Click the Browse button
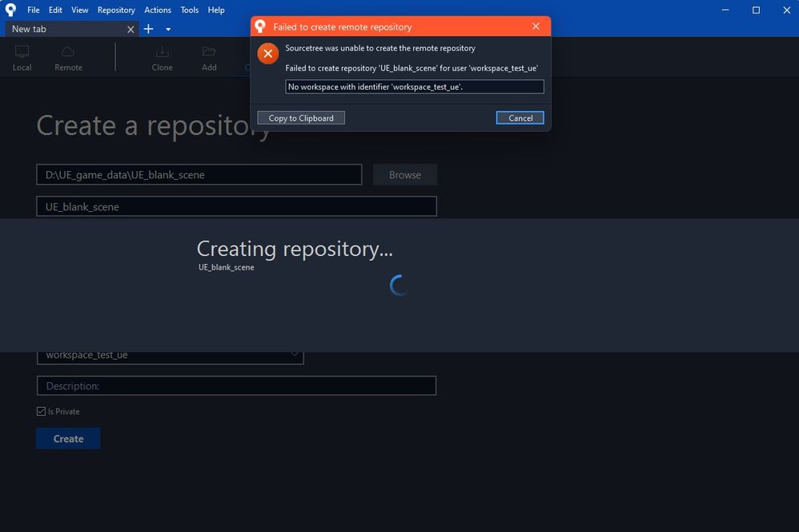 tap(404, 174)
